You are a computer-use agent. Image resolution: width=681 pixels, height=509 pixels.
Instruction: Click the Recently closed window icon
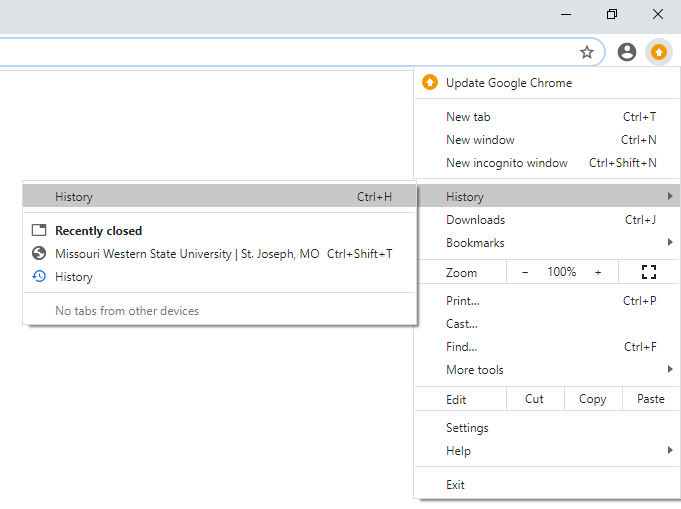[x=39, y=231]
